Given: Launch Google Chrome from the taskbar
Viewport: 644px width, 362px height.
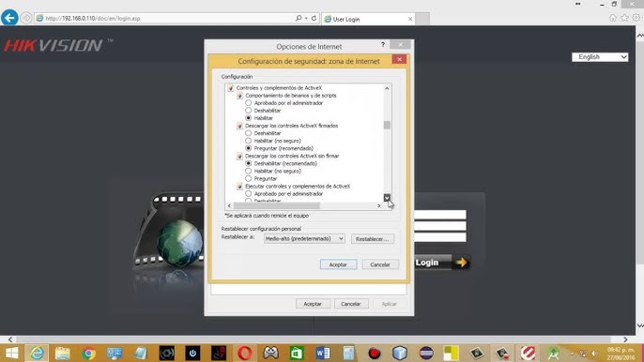Looking at the screenshot, I should point(88,353).
